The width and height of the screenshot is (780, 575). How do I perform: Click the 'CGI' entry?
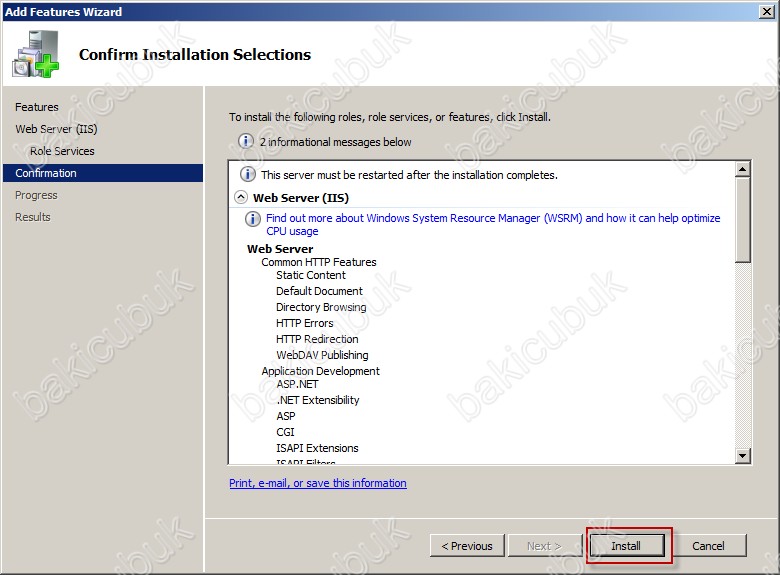point(286,432)
